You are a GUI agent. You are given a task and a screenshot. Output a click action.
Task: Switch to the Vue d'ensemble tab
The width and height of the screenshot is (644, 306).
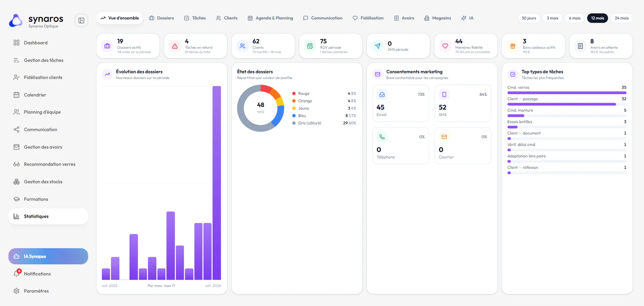(120, 18)
